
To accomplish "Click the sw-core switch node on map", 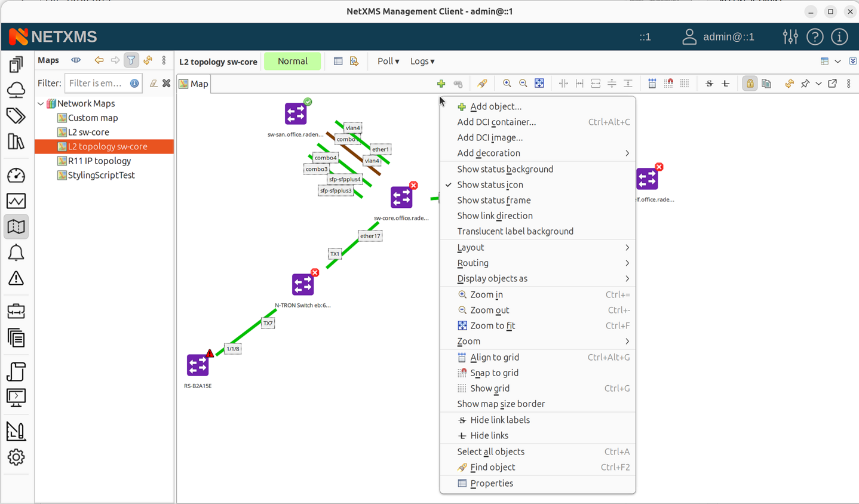I will point(401,198).
